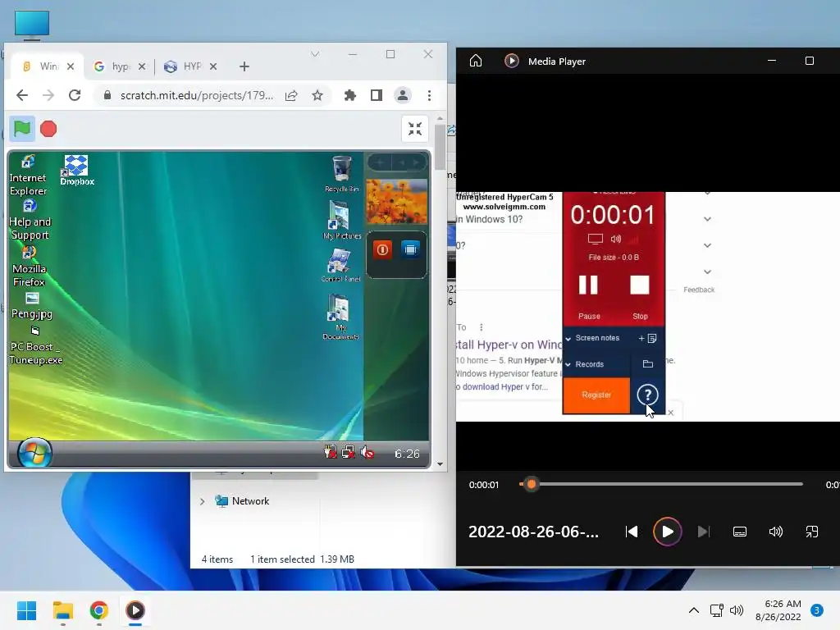Open Windows Start menu
This screenshot has width=840, height=630.
pyautogui.click(x=27, y=610)
